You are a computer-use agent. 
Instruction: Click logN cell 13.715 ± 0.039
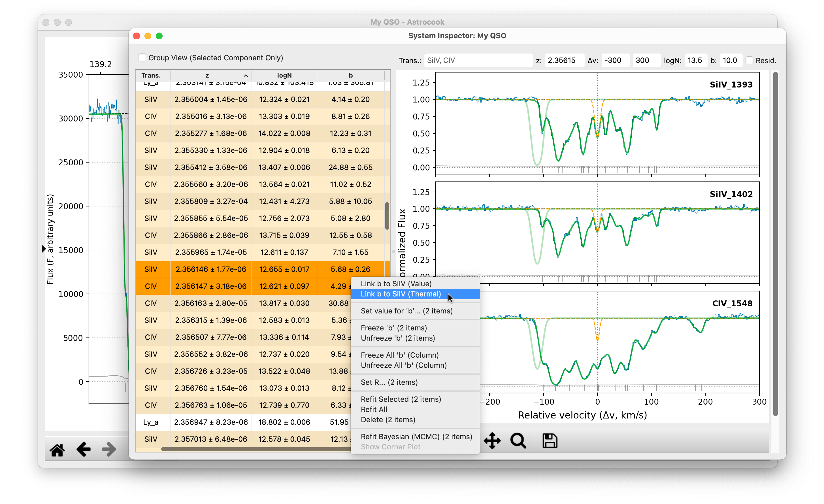tap(284, 236)
